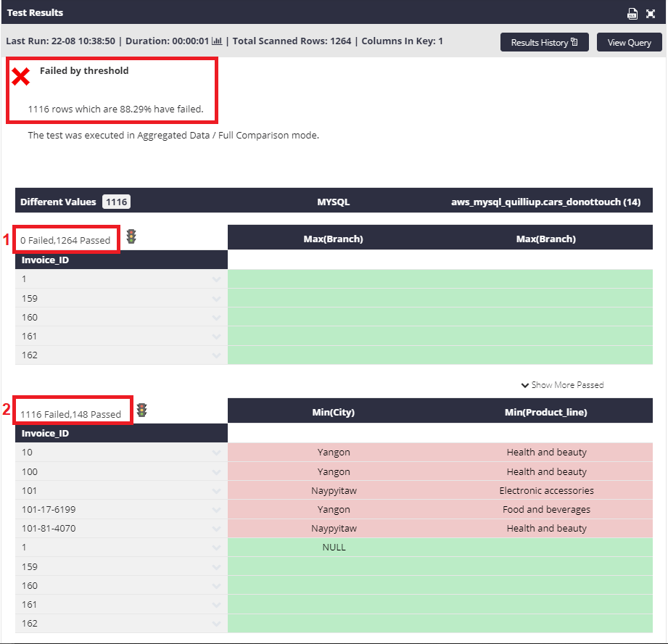
Task: Click Columns In Key: 1 text
Action: pos(402,41)
